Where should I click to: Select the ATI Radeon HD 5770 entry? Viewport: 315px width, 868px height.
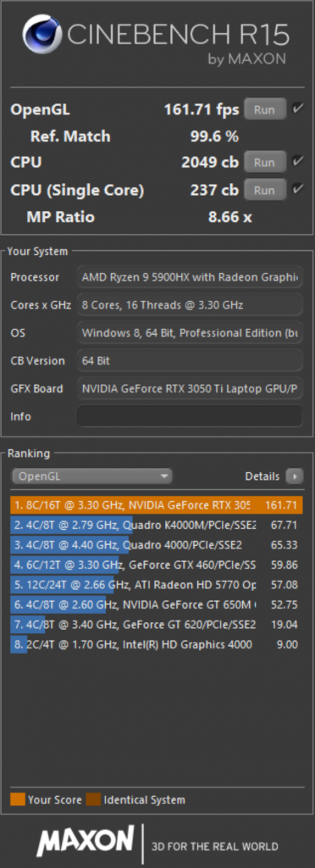pos(157,585)
